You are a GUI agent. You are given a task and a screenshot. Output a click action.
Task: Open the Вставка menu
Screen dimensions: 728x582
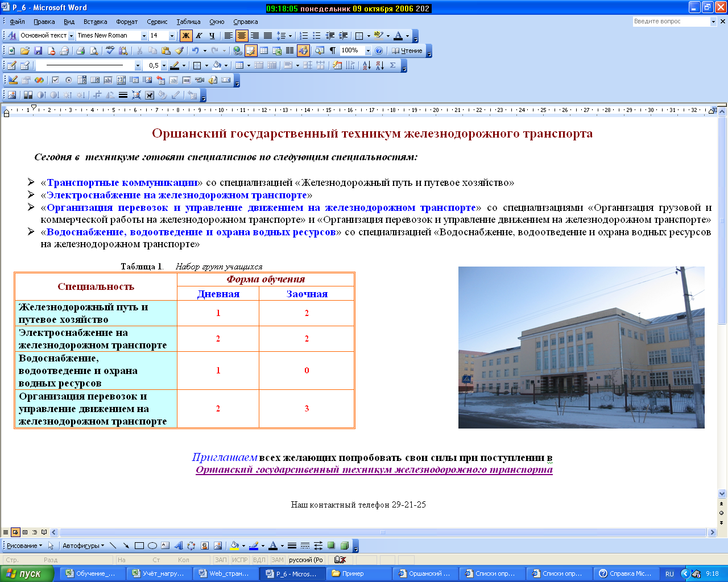(x=95, y=22)
